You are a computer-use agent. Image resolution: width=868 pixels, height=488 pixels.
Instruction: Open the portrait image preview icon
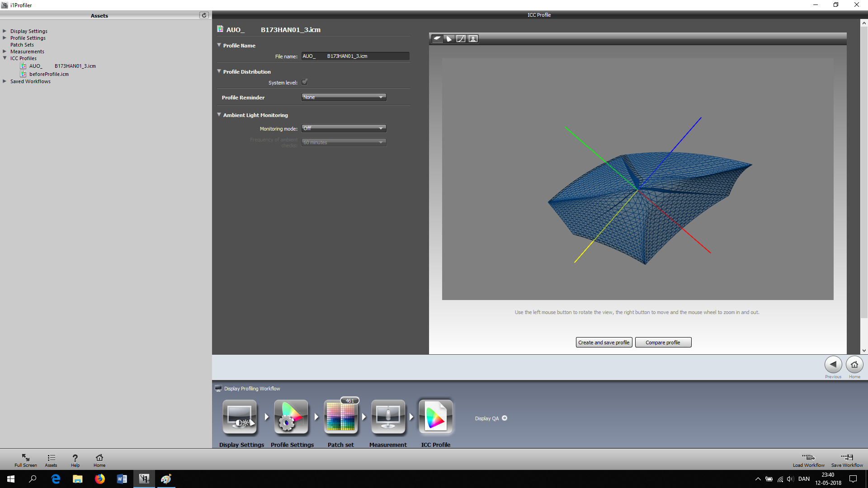click(473, 39)
